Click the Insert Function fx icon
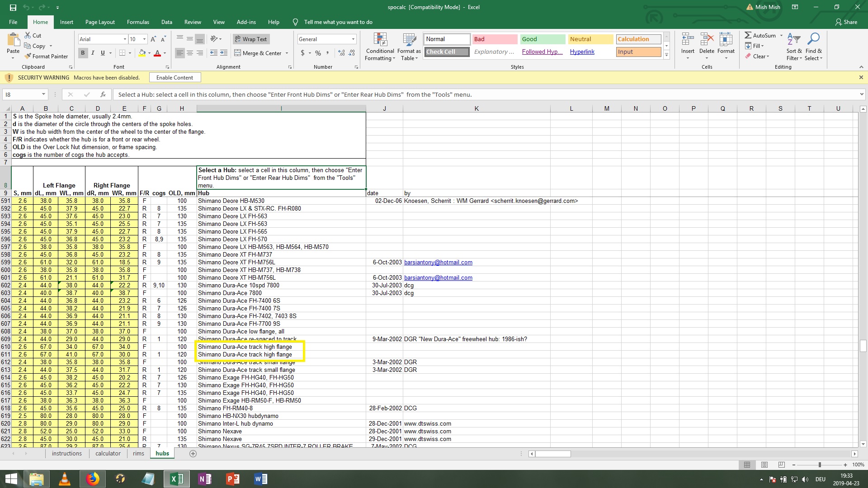This screenshot has height=488, width=868. (103, 94)
